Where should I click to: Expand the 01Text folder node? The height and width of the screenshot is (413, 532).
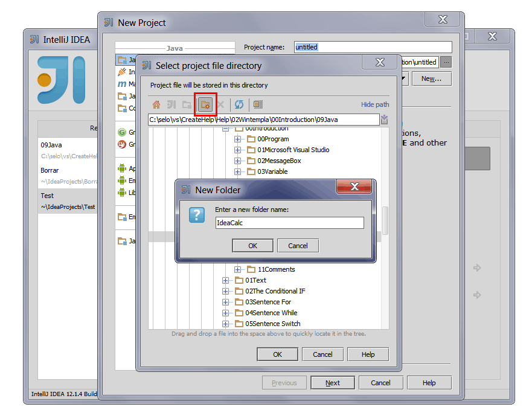tap(225, 280)
